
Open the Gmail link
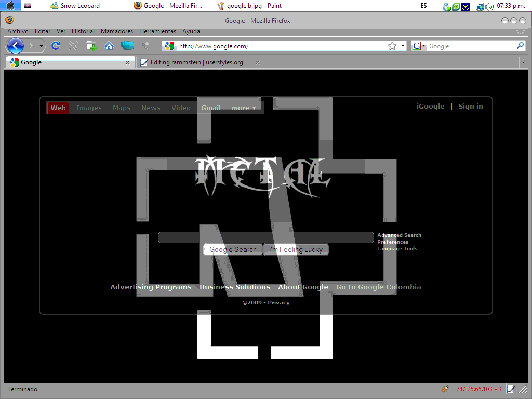coord(211,108)
